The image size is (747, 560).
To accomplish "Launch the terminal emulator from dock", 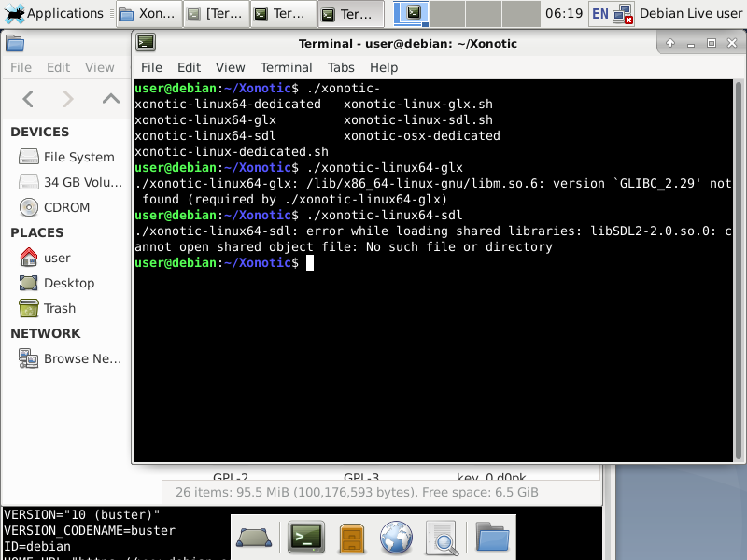I will pyautogui.click(x=306, y=539).
